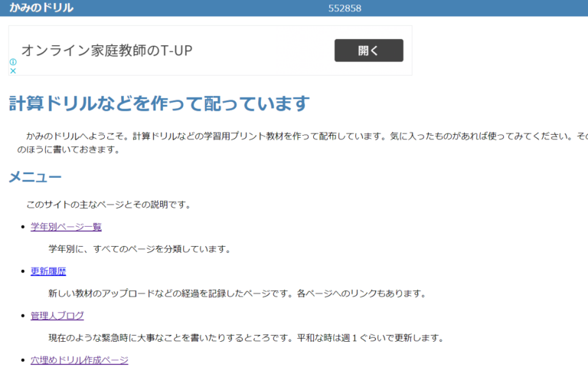588x371 pixels.
Task: Click the description starting 現在のような緊急時に
Action: [247, 338]
